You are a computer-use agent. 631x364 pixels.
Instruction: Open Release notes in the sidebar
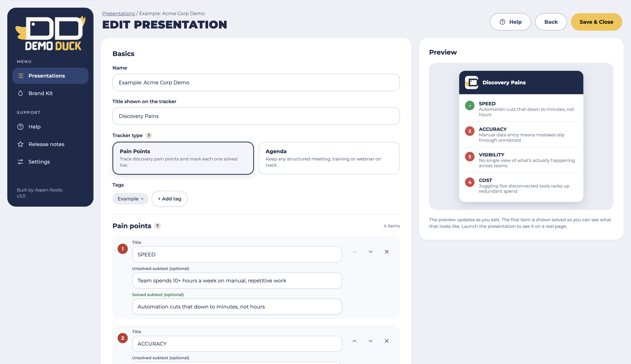tap(50, 144)
